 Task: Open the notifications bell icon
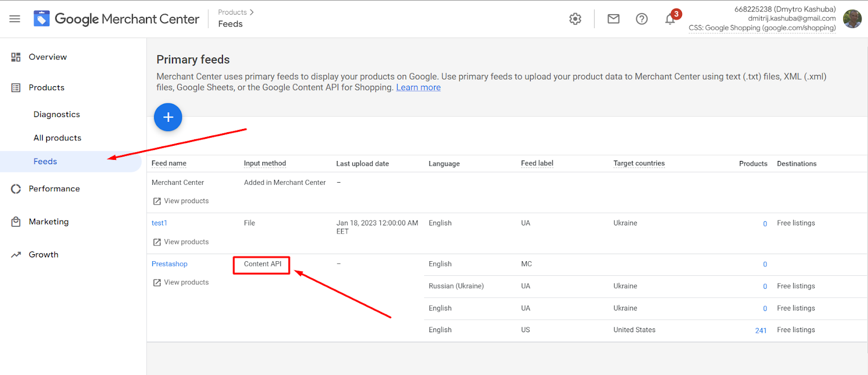click(671, 19)
